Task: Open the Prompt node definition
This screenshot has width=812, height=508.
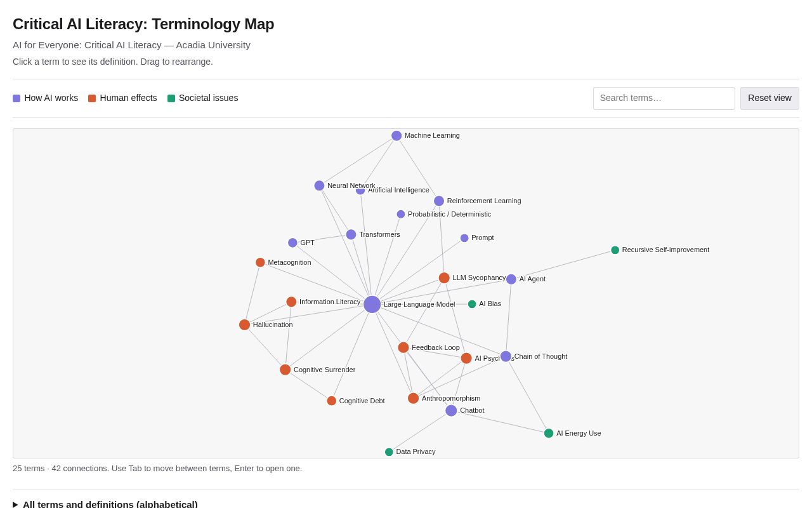Action: click(x=464, y=238)
